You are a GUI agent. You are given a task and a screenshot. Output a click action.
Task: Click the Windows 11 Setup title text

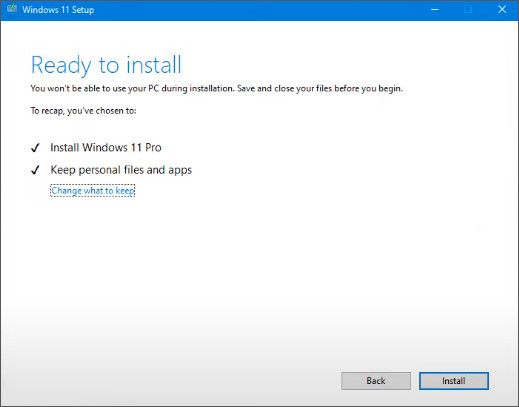coord(58,10)
